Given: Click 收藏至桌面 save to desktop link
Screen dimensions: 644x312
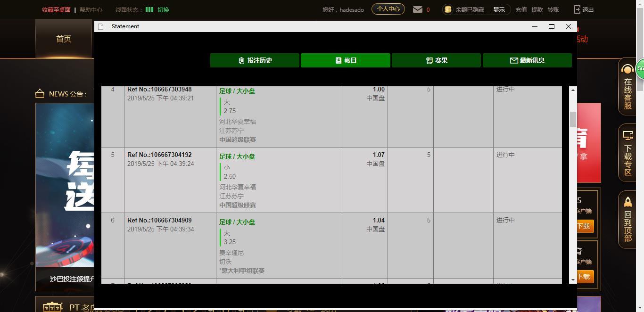Looking at the screenshot, I should 56,9.
